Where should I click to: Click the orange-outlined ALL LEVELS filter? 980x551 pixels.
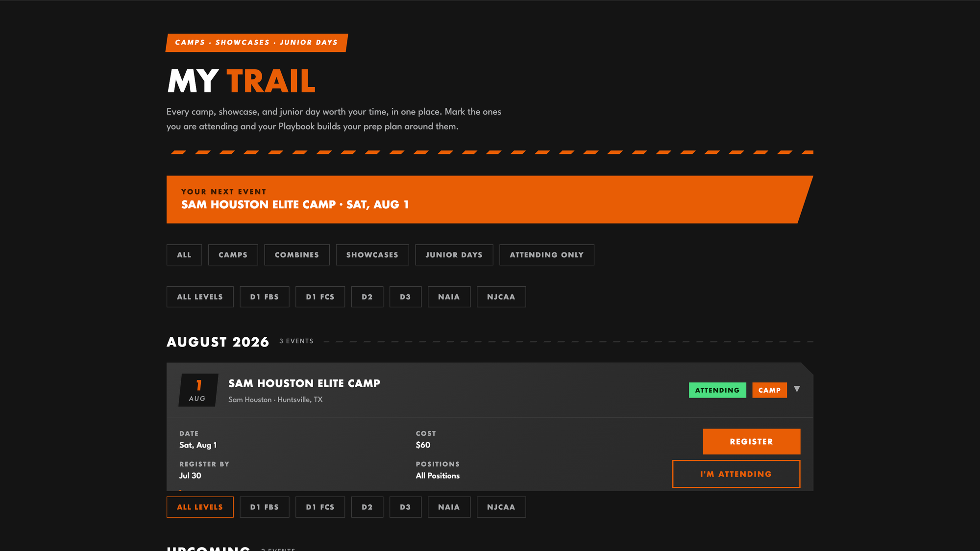(200, 507)
